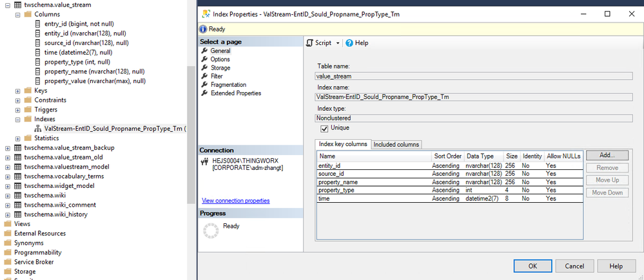Open the Filter page
This screenshot has width=644, height=280.
coord(216,76)
